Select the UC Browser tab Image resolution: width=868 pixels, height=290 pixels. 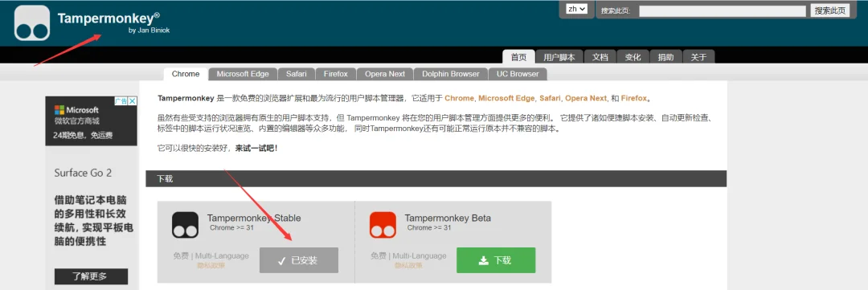518,74
